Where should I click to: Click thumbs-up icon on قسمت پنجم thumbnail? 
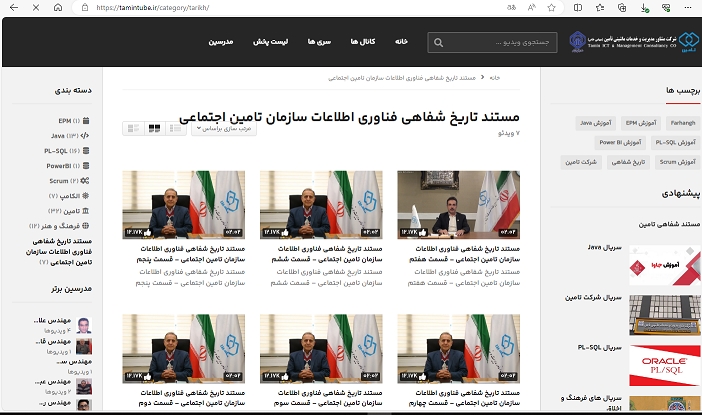point(147,232)
